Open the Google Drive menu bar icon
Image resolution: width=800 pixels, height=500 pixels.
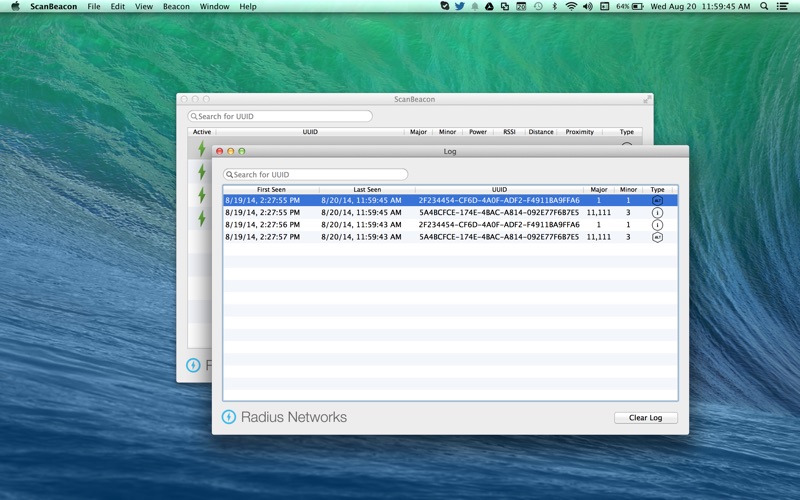pos(489,7)
